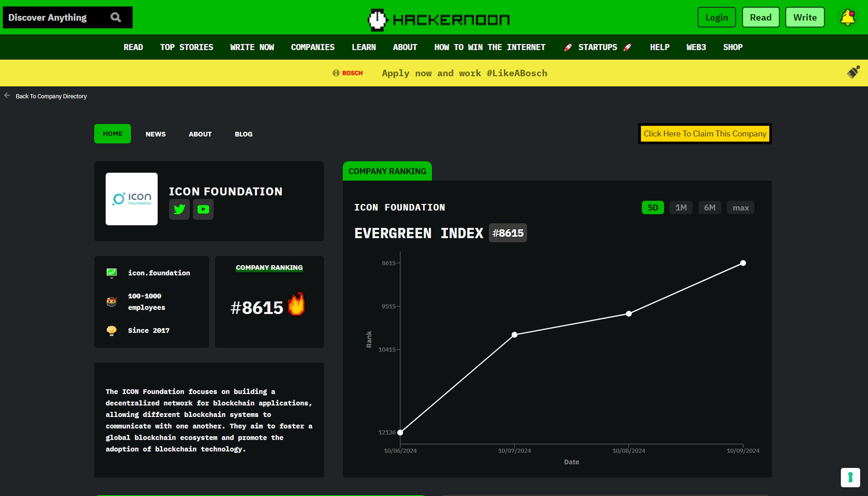Switch to the NEWS tab
Screen dimensions: 868x496
click(155, 133)
